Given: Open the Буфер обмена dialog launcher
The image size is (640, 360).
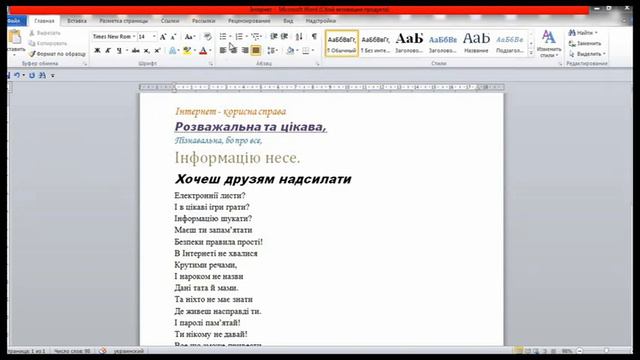Looking at the screenshot, I should point(85,64).
